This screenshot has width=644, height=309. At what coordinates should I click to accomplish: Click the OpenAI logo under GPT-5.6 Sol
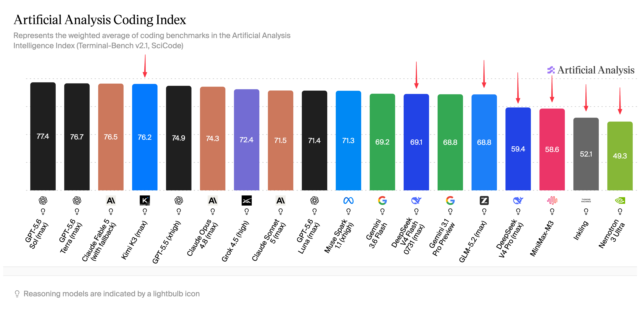43,200
